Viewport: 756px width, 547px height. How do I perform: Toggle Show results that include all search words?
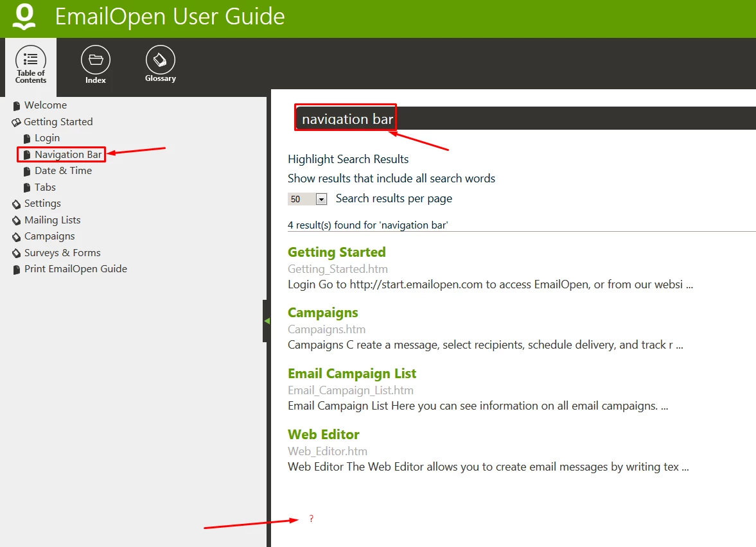click(x=392, y=178)
